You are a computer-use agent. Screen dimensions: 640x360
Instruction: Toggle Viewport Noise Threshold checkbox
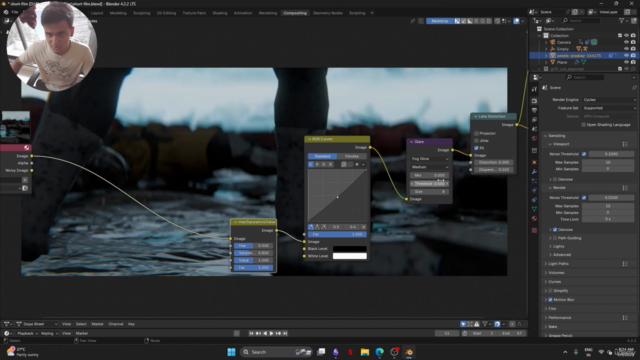coord(584,154)
